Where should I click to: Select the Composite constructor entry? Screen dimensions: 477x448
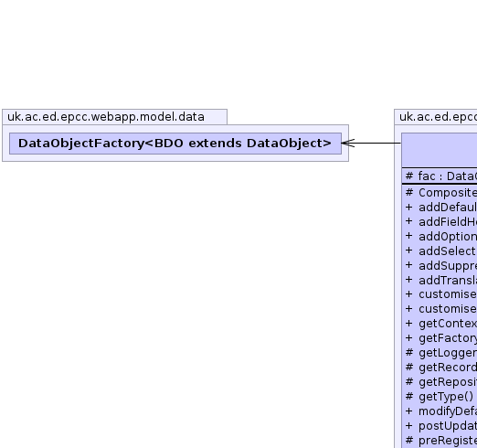point(440,193)
